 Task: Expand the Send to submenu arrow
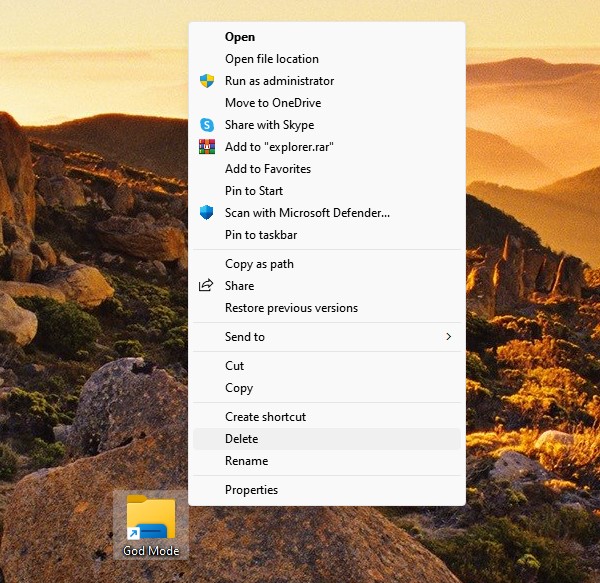448,337
